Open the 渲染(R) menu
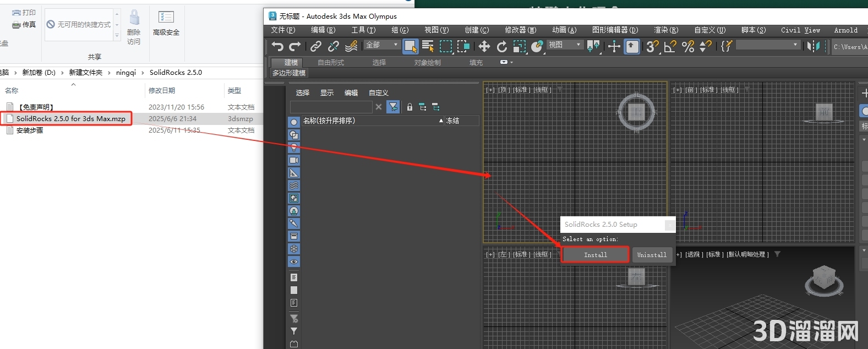Image resolution: width=868 pixels, height=349 pixels. point(666,30)
